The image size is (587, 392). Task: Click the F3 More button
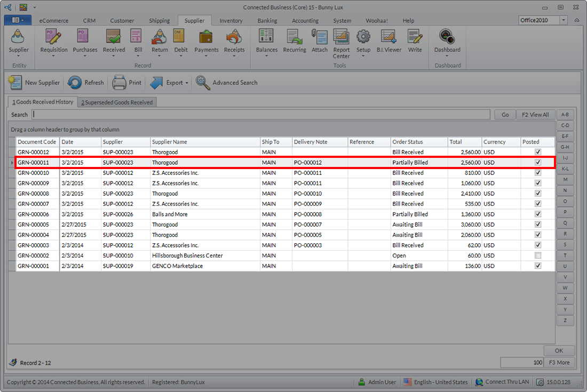pos(559,363)
